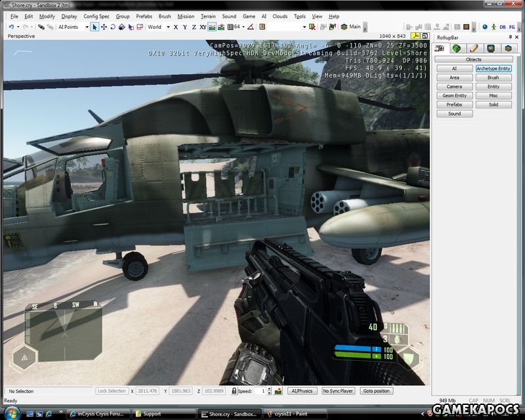525x420 pixels.
Task: Switch to the RollupBar Objects tab
Action: tap(440, 49)
